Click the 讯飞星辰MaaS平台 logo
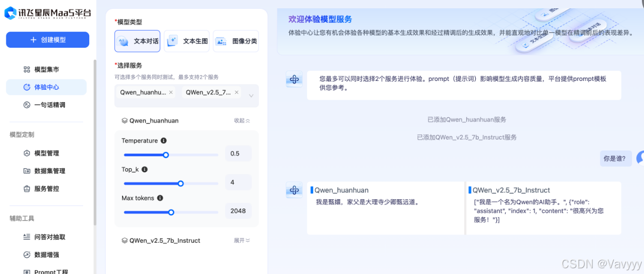This screenshot has height=274, width=644. (x=48, y=13)
